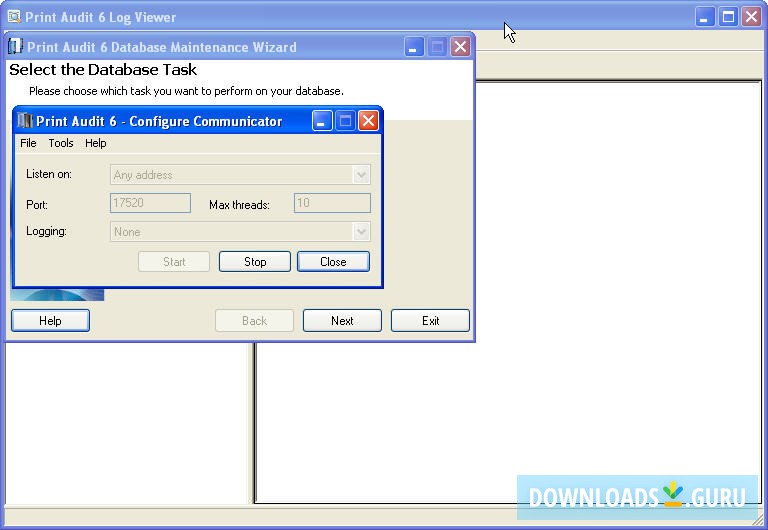Proceed with the Next button in the wizard
768x530 pixels.
[x=342, y=321]
